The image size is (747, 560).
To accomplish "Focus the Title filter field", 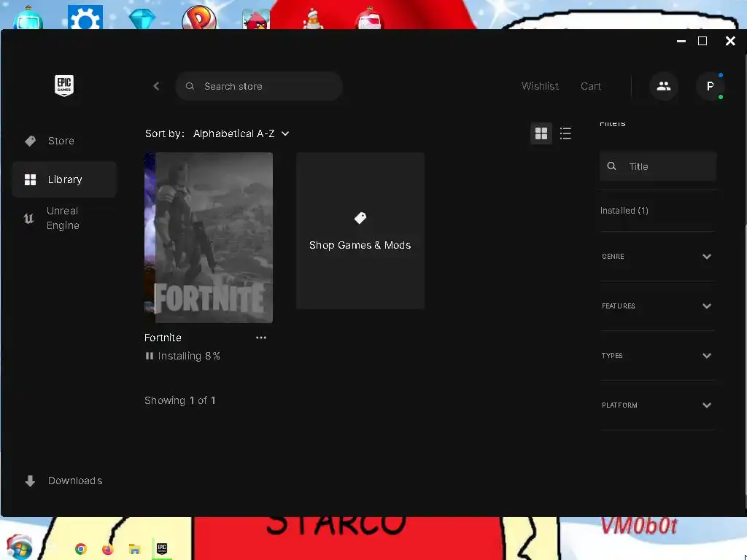I will click(x=658, y=166).
